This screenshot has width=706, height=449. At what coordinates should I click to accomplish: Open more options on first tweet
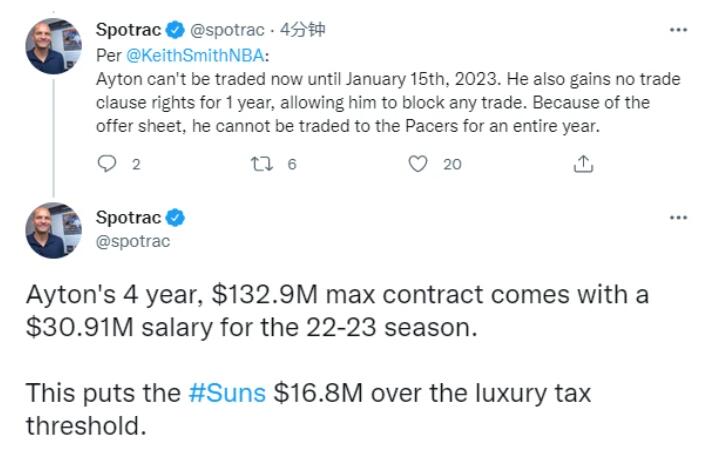click(679, 30)
